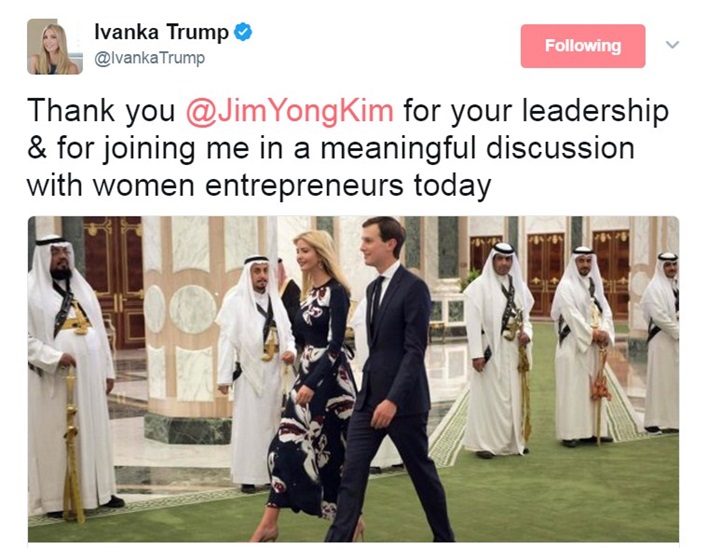Click "Thank you" at the tweet start
The image size is (720, 548).
101,111
